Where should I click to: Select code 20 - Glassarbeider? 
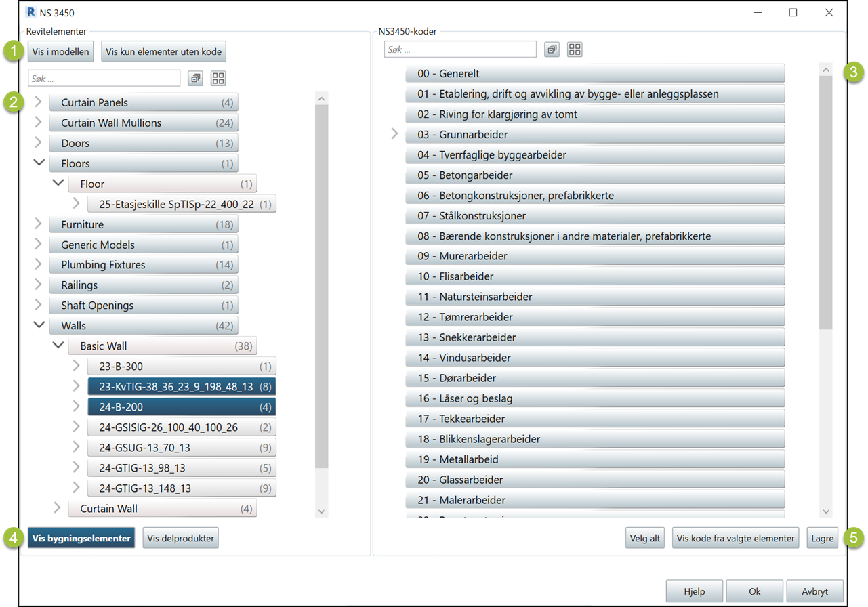[595, 480]
